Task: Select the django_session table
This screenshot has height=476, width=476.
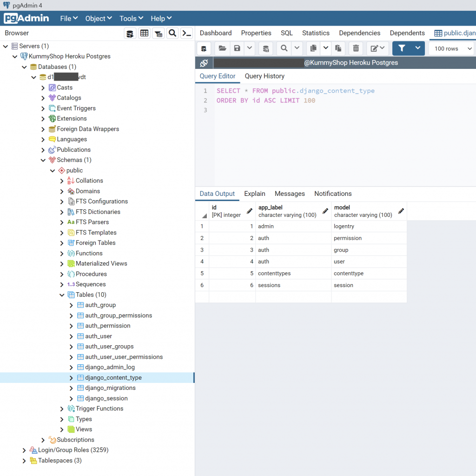Action: (106, 398)
